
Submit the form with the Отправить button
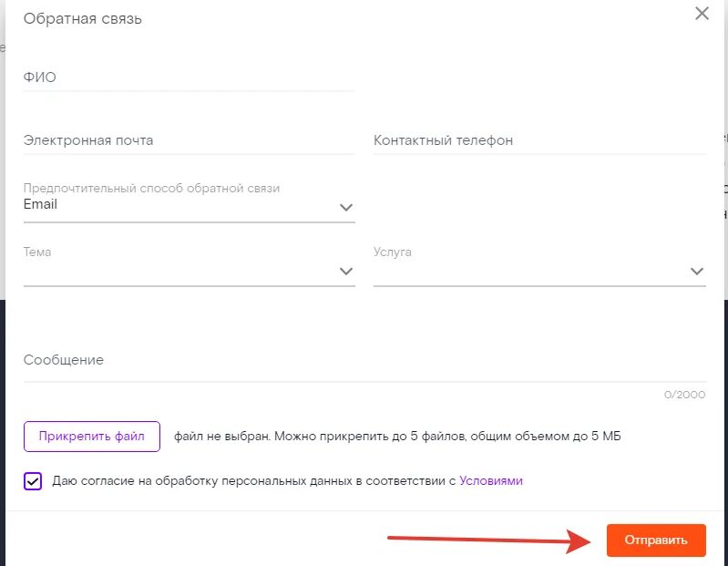[655, 540]
